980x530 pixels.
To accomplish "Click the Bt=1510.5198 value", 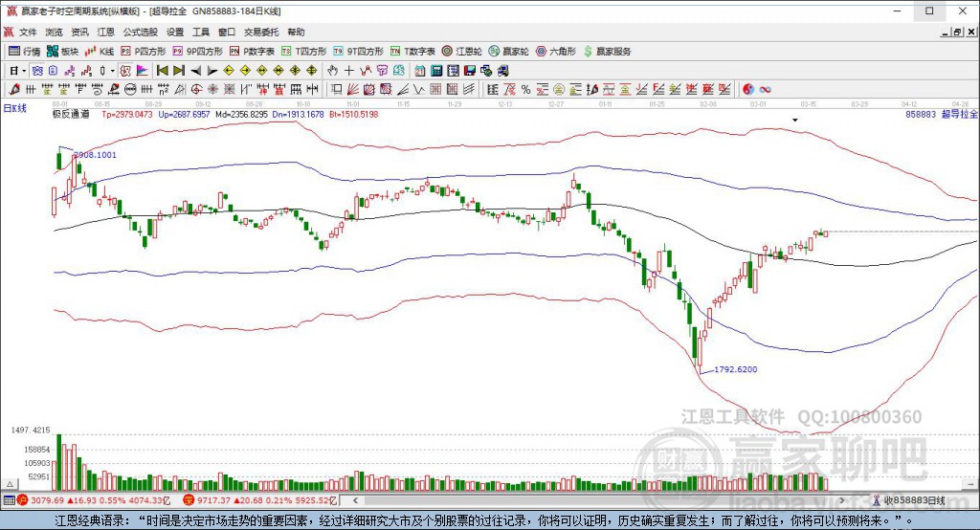I will coord(354,115).
